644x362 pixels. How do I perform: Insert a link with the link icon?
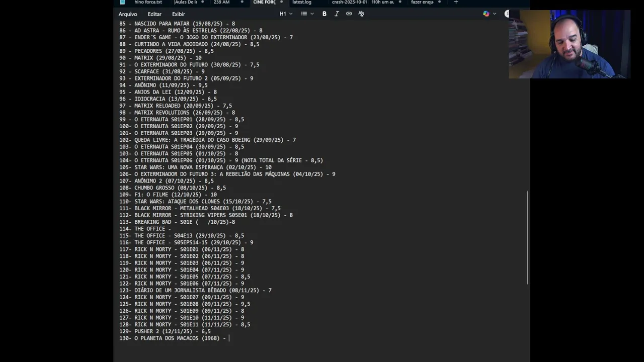349,14
